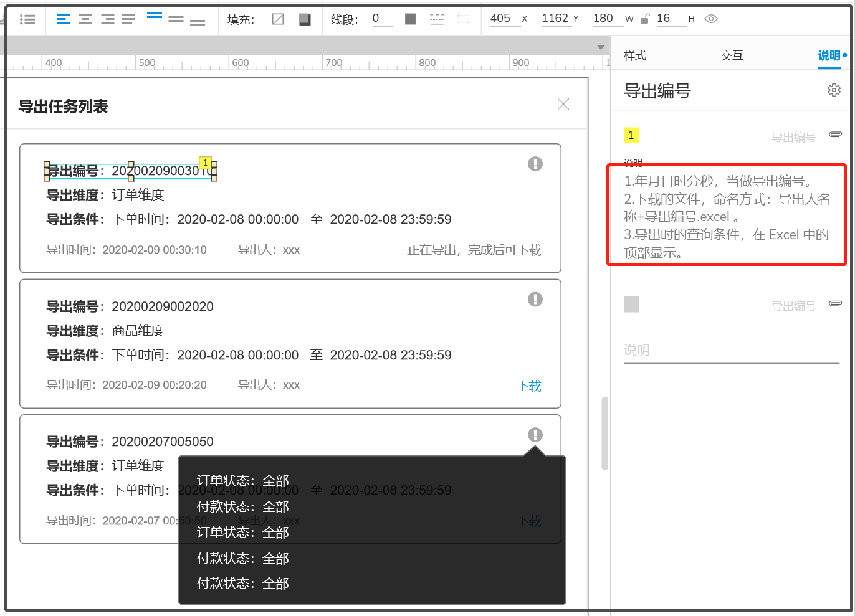Viewport: 855px width, 616px height.
Task: Click the 导出编号 name of note 1
Action: pyautogui.click(x=793, y=138)
